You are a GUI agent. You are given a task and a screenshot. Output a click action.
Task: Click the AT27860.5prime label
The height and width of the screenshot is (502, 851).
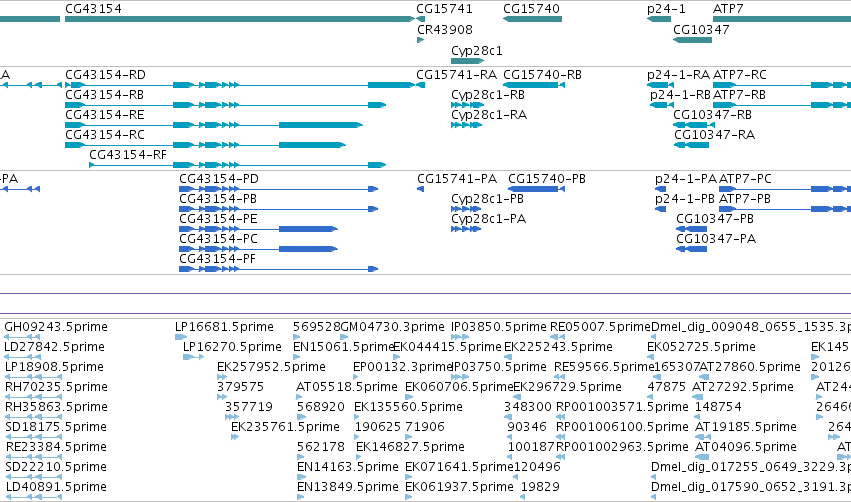(750, 367)
